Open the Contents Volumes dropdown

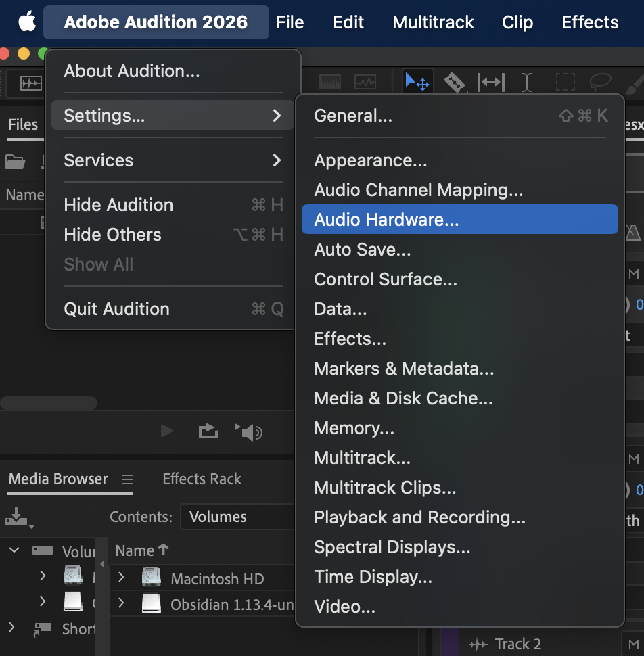pyautogui.click(x=237, y=517)
